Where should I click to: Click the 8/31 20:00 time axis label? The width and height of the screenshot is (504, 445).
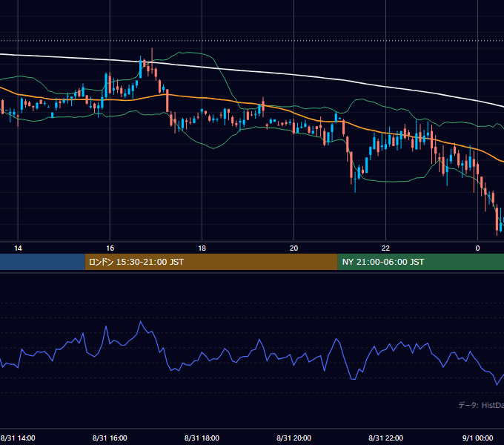[x=294, y=438]
